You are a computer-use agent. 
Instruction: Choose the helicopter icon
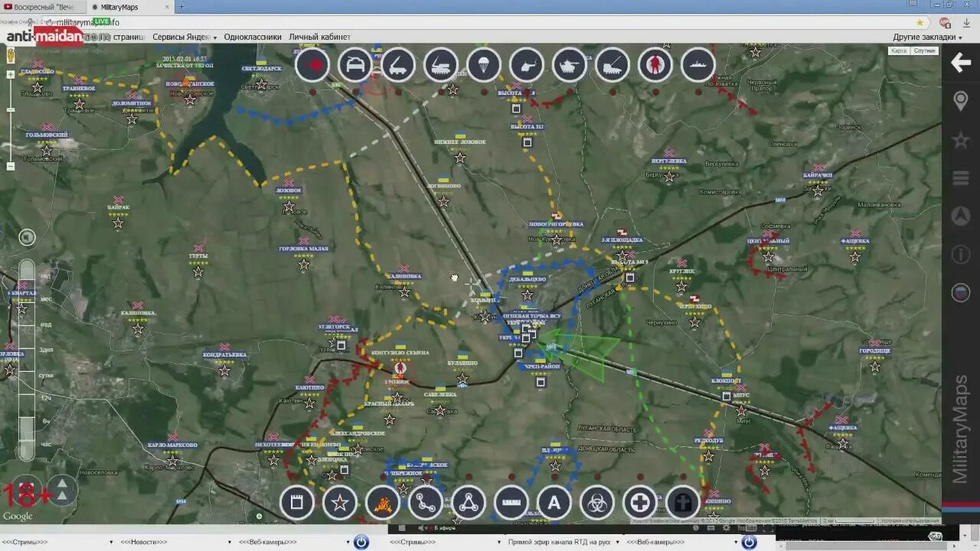pyautogui.click(x=527, y=66)
